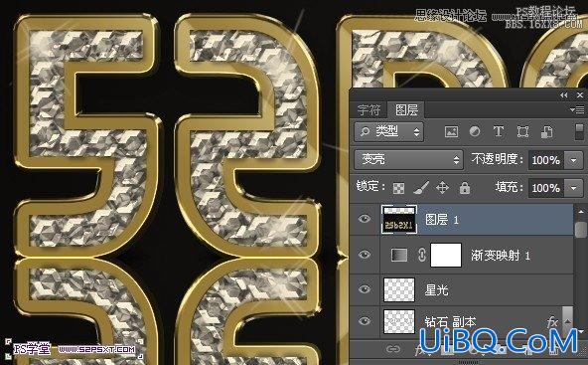Viewport: 588px width, 365px height.
Task: Click the 钻石 副本 layer thumbnail
Action: click(399, 321)
